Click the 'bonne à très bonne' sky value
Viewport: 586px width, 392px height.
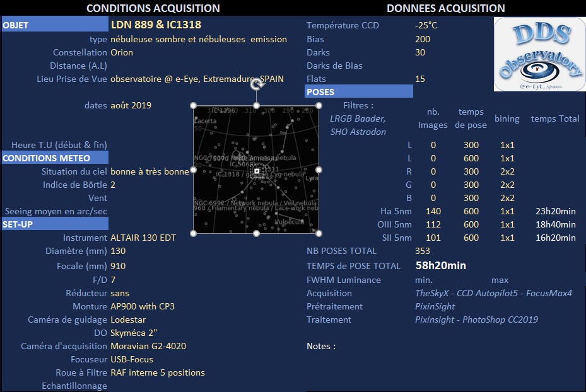tap(150, 171)
